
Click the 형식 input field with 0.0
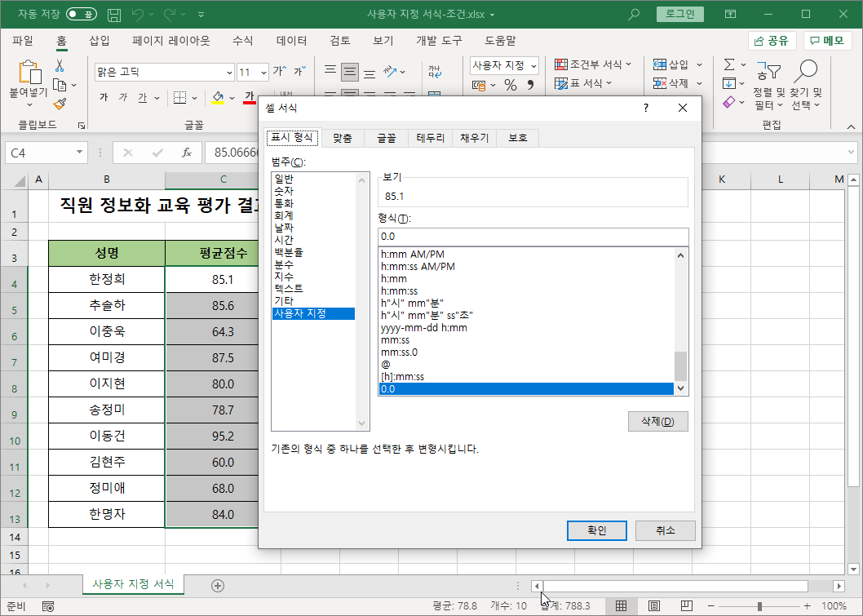click(533, 237)
